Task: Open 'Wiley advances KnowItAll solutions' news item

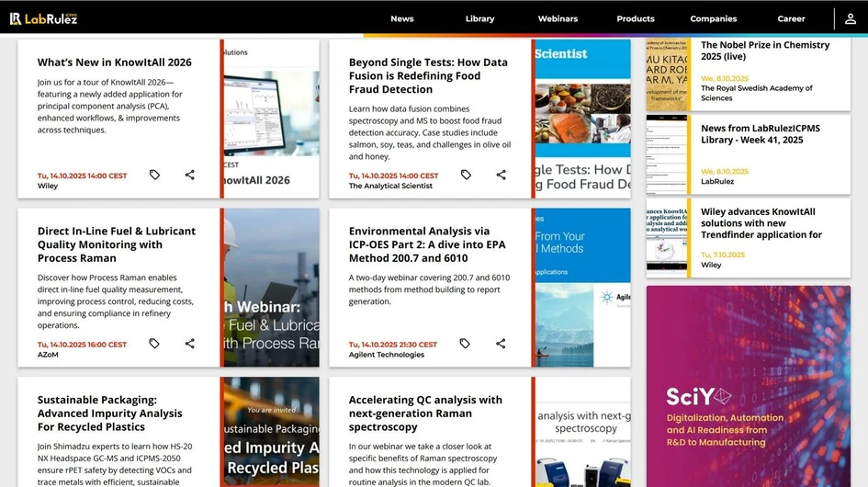Action: [761, 223]
